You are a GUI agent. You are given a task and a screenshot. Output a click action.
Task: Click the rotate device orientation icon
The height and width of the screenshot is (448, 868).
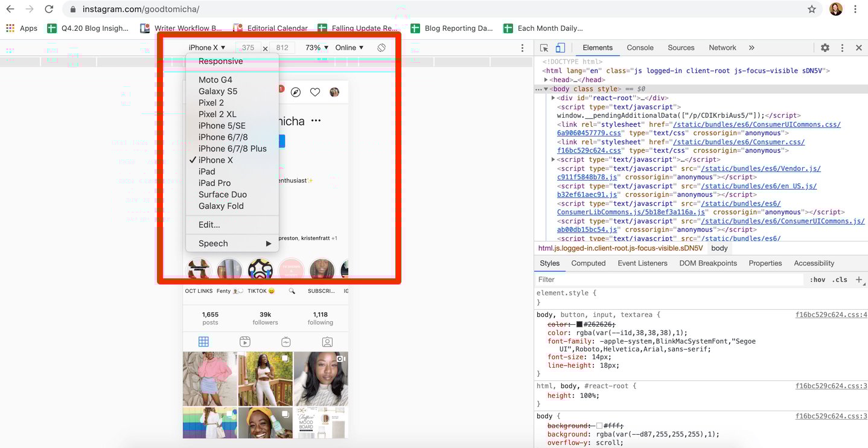coord(381,48)
